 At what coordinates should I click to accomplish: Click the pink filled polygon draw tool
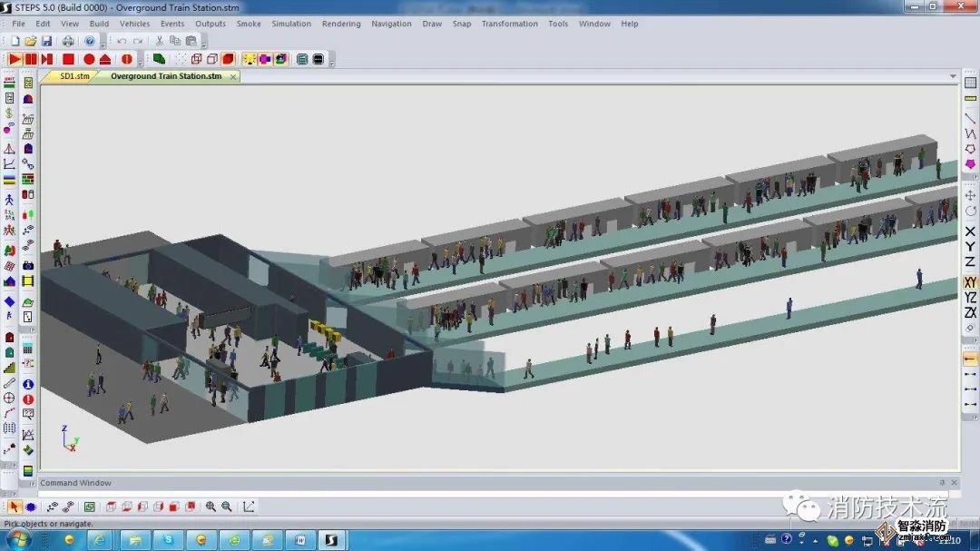click(970, 164)
